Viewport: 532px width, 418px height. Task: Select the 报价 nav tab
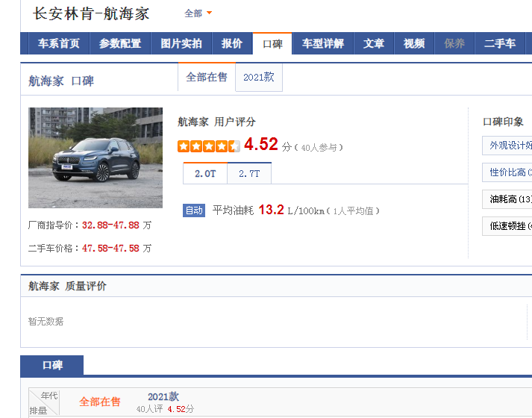pyautogui.click(x=232, y=44)
